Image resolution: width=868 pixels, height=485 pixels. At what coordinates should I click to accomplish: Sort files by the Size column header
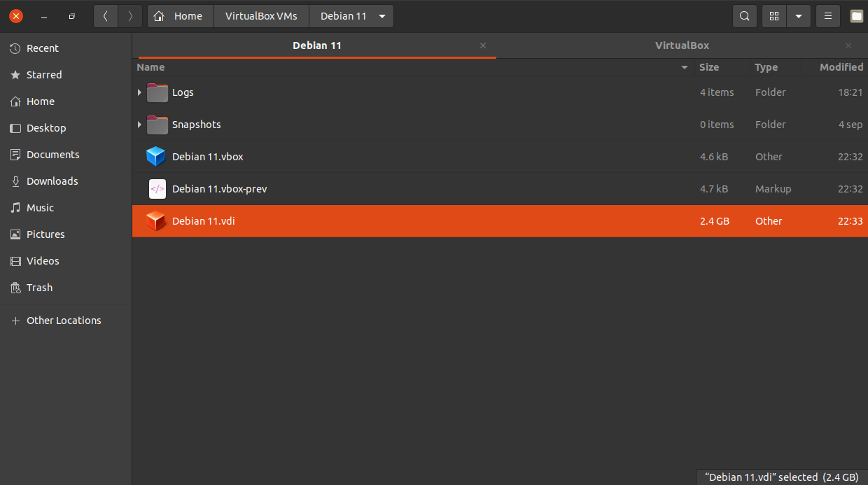pyautogui.click(x=709, y=67)
